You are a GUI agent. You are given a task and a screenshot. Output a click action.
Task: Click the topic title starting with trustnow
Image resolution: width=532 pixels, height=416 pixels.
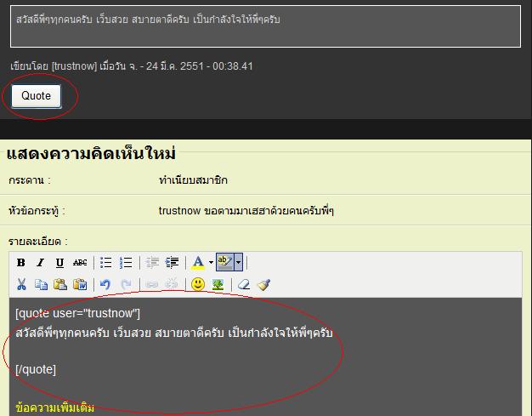[x=246, y=210]
